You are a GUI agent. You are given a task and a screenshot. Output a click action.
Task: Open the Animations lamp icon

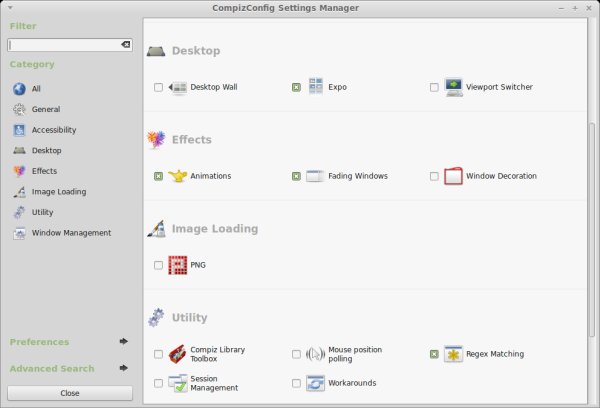178,176
